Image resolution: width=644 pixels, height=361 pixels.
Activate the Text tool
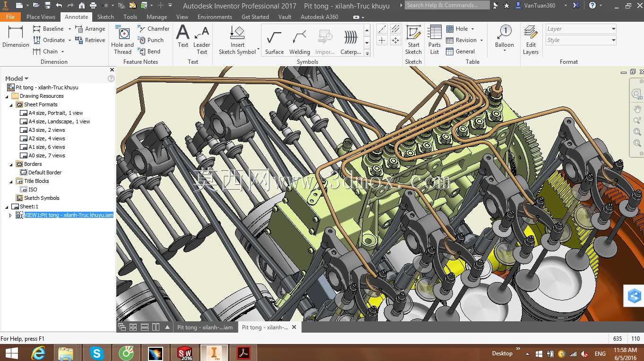click(x=183, y=37)
